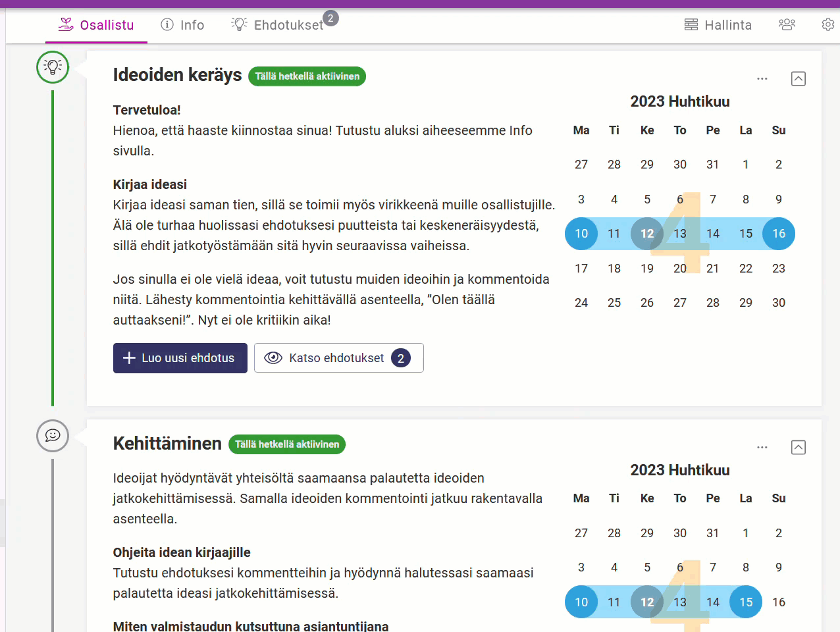Select end date 15 in Kehittäminen calendar
This screenshot has height=632, width=840.
pos(746,602)
